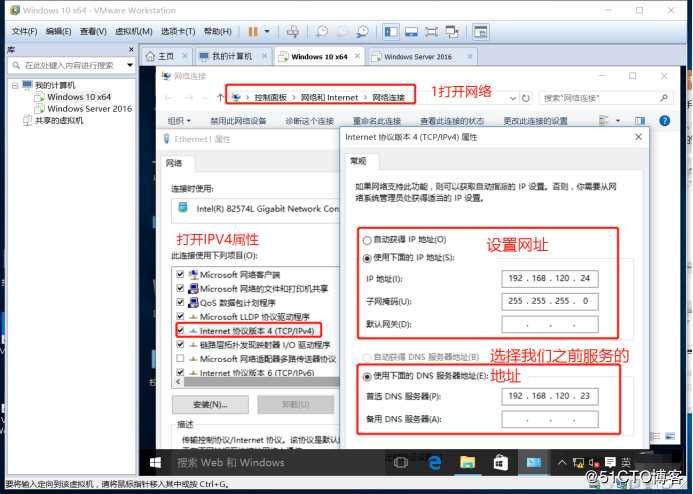This screenshot has height=494, width=693.
Task: Click the 默认网关 input field
Action: tap(550, 324)
